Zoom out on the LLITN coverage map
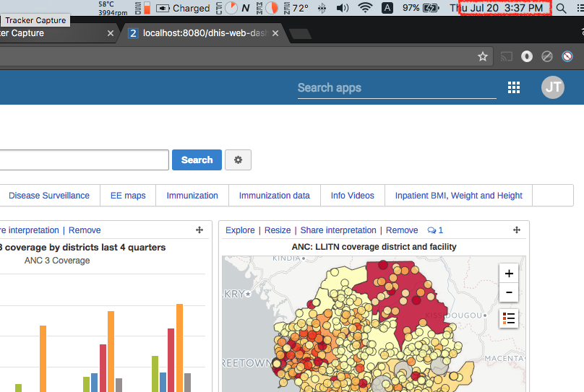Screen dimensions: 584x392 coord(509,292)
